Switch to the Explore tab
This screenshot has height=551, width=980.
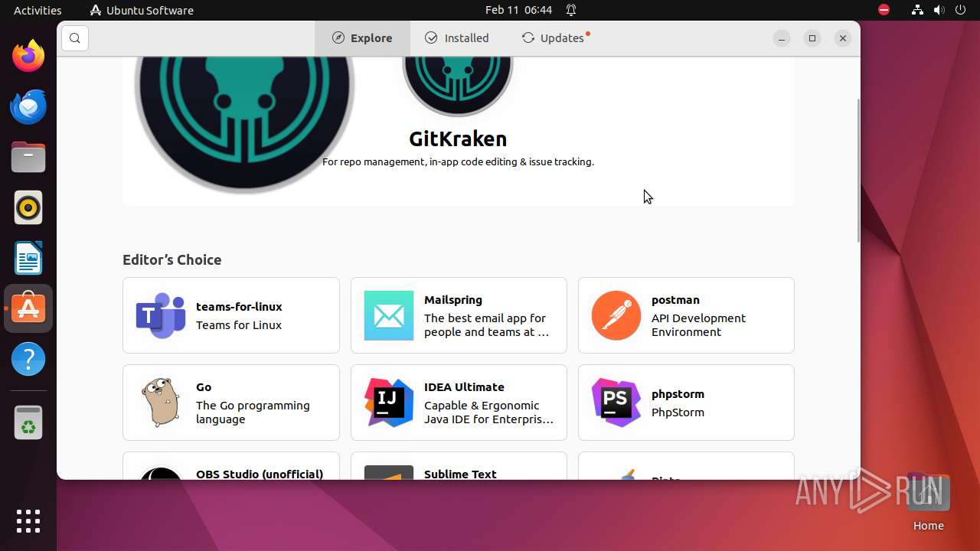(362, 38)
